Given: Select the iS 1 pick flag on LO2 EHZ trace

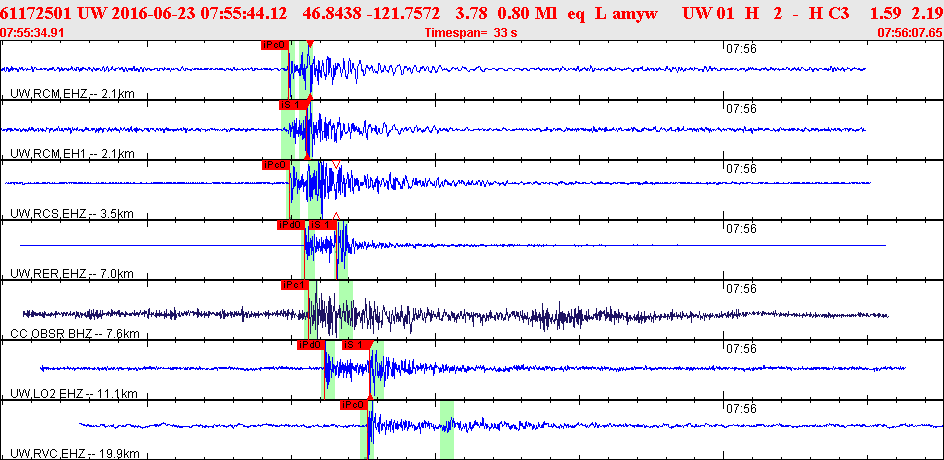Looking at the screenshot, I should [356, 345].
